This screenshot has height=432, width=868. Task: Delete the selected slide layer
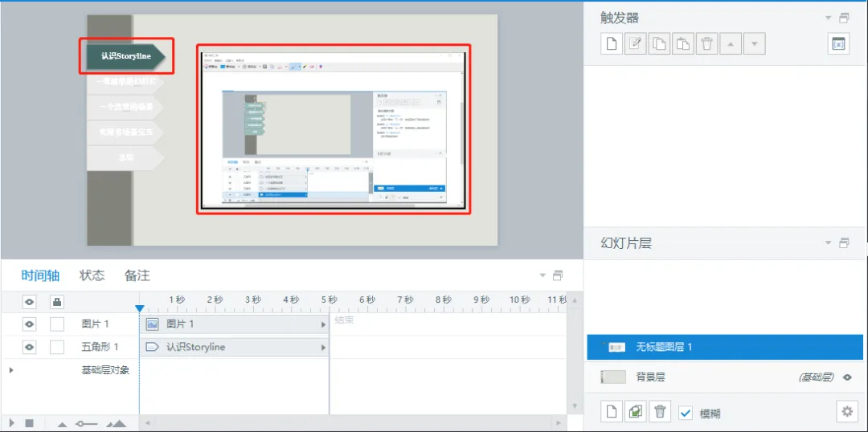[660, 412]
